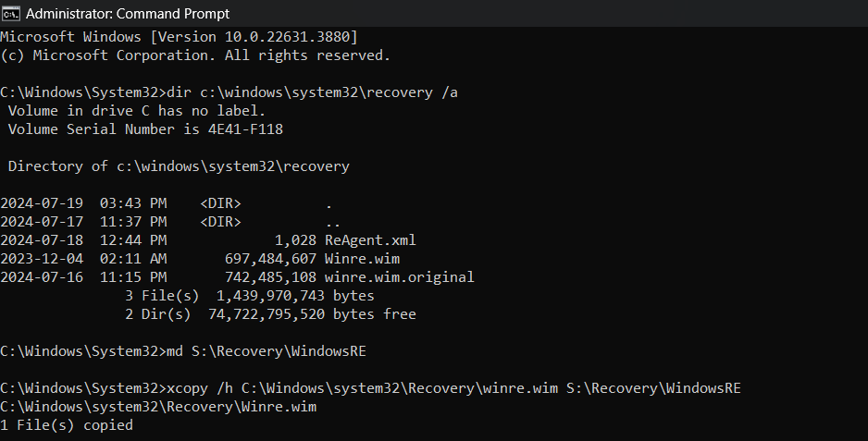
Task: Click the md S:\Recovery\WindowsRE command
Action: click(x=267, y=351)
